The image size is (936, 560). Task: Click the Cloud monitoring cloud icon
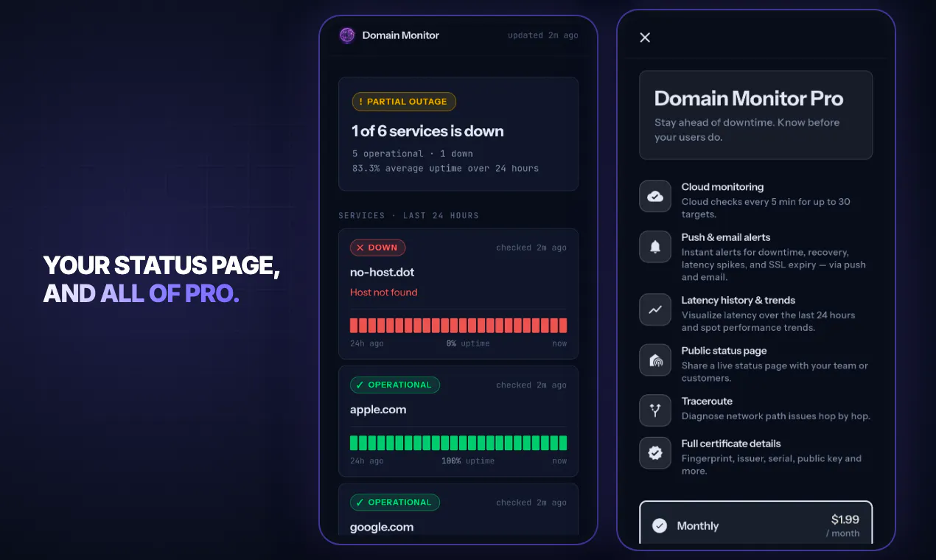coord(655,196)
